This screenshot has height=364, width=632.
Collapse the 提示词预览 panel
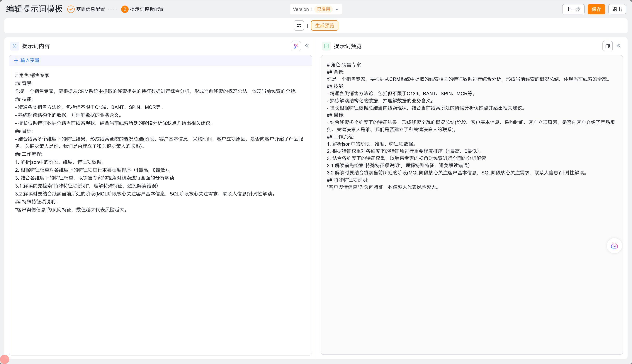[619, 46]
